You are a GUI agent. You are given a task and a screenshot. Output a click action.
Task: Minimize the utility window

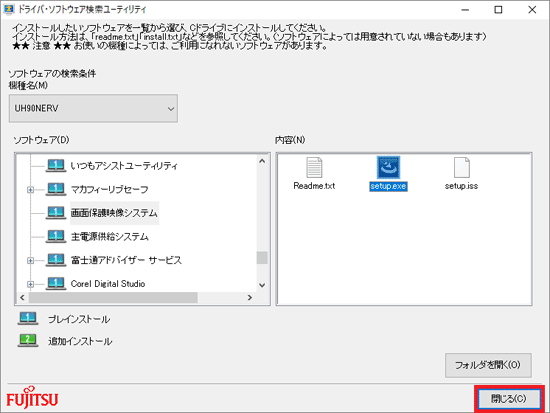(x=465, y=10)
